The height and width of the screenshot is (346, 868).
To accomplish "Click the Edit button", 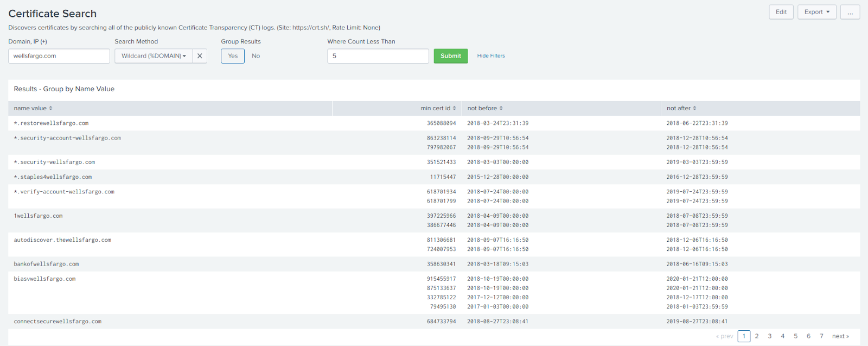I will 781,12.
